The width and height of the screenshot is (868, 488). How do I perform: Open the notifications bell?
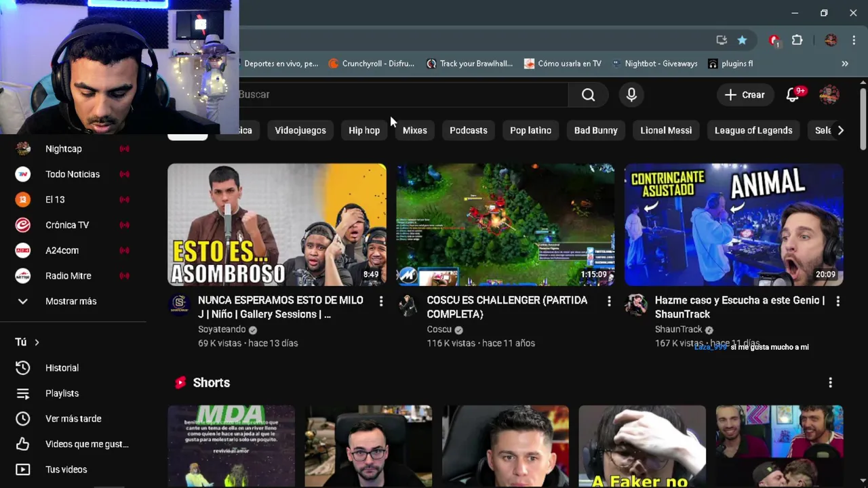click(793, 95)
